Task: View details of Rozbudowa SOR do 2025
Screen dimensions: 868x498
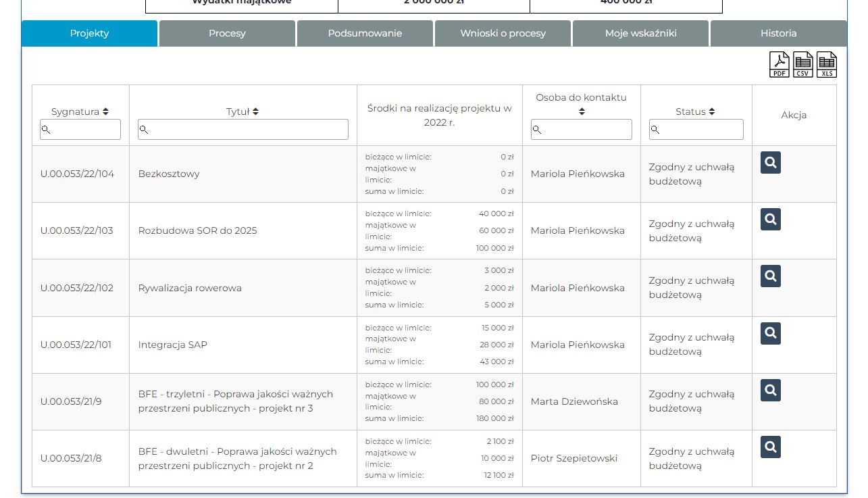Action: click(x=771, y=220)
